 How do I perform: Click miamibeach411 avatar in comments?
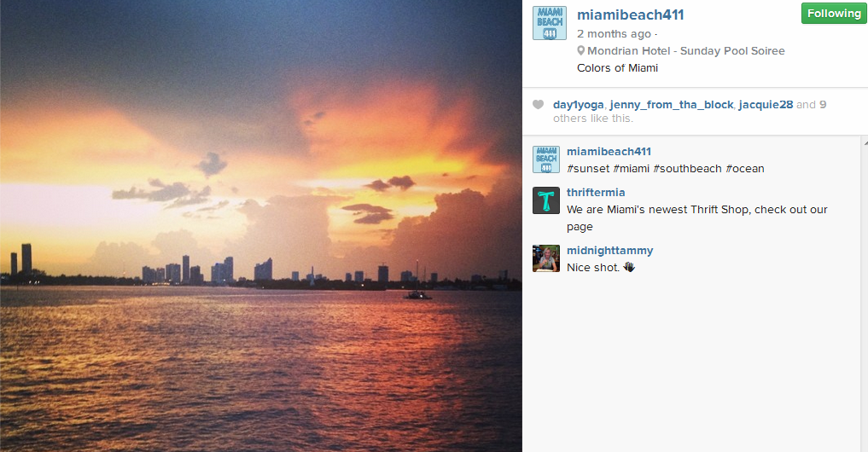click(x=546, y=159)
